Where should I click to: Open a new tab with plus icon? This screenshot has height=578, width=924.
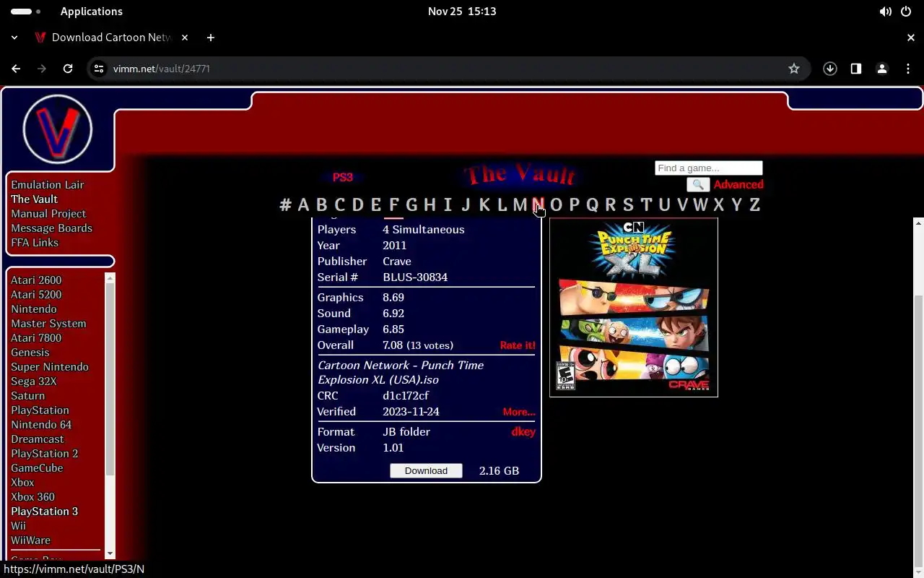click(x=211, y=38)
